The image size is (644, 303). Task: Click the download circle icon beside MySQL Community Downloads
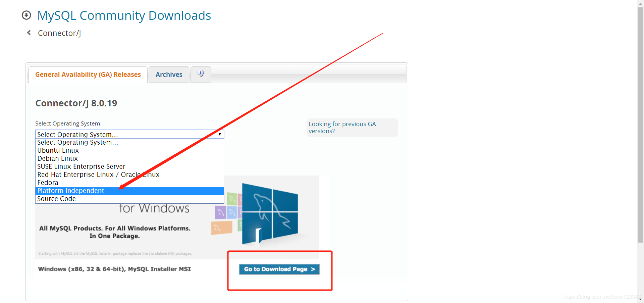26,15
